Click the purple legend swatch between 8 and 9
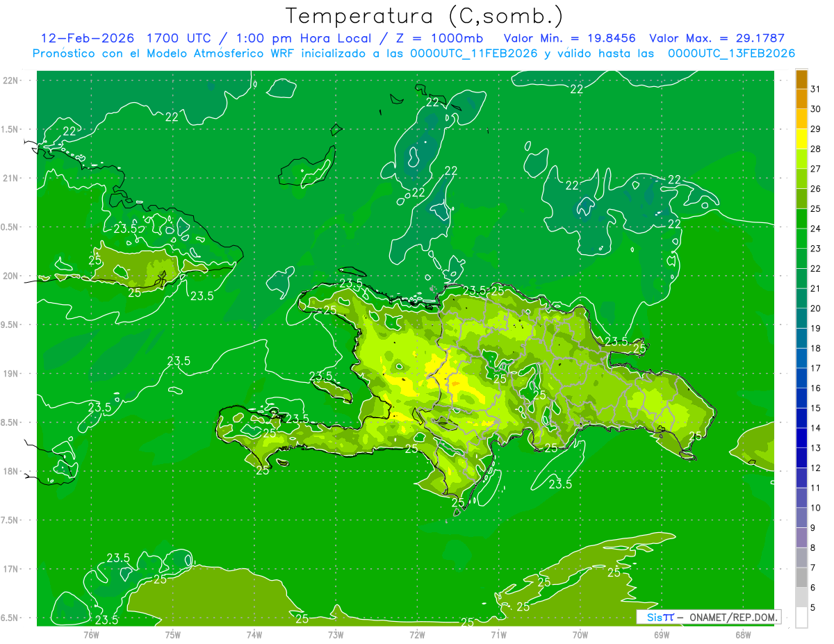The image size is (834, 644). [801, 538]
